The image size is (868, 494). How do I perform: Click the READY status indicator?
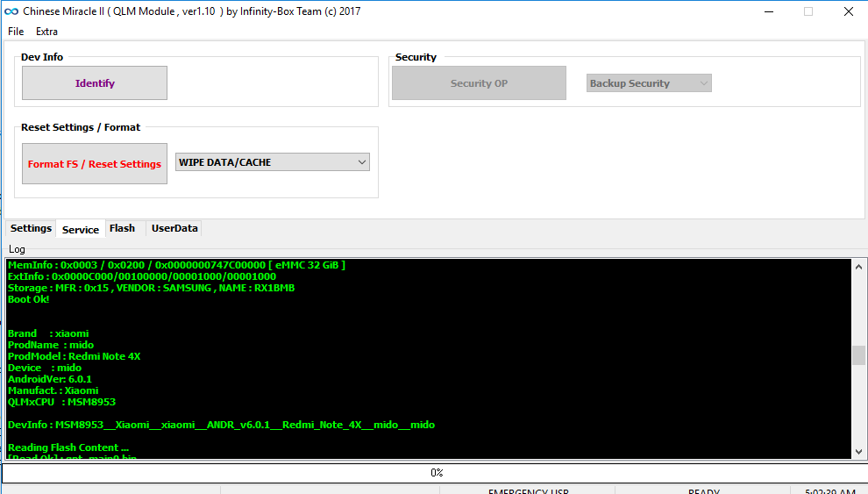(703, 491)
